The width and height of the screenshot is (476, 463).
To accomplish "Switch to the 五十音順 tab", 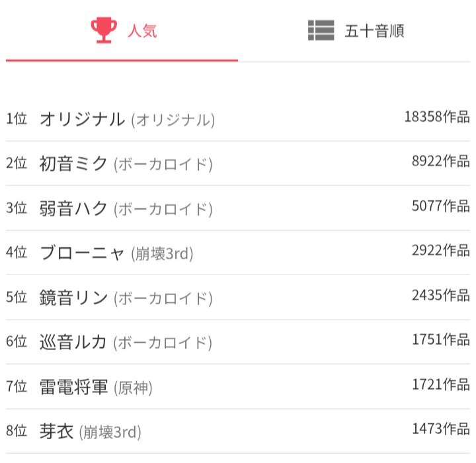I will (x=374, y=31).
